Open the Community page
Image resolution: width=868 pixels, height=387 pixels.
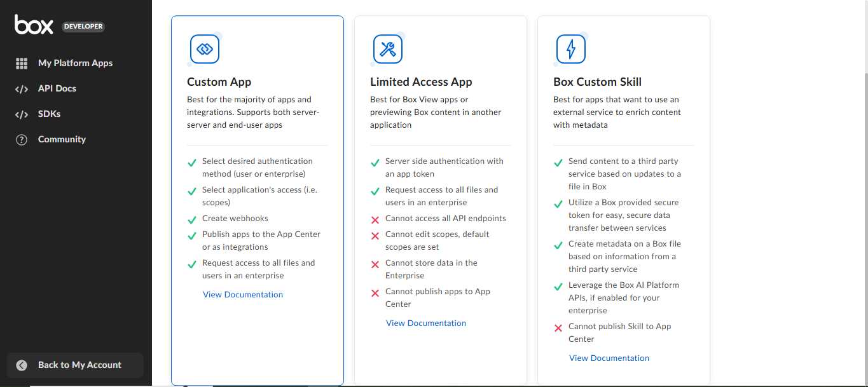click(x=62, y=139)
